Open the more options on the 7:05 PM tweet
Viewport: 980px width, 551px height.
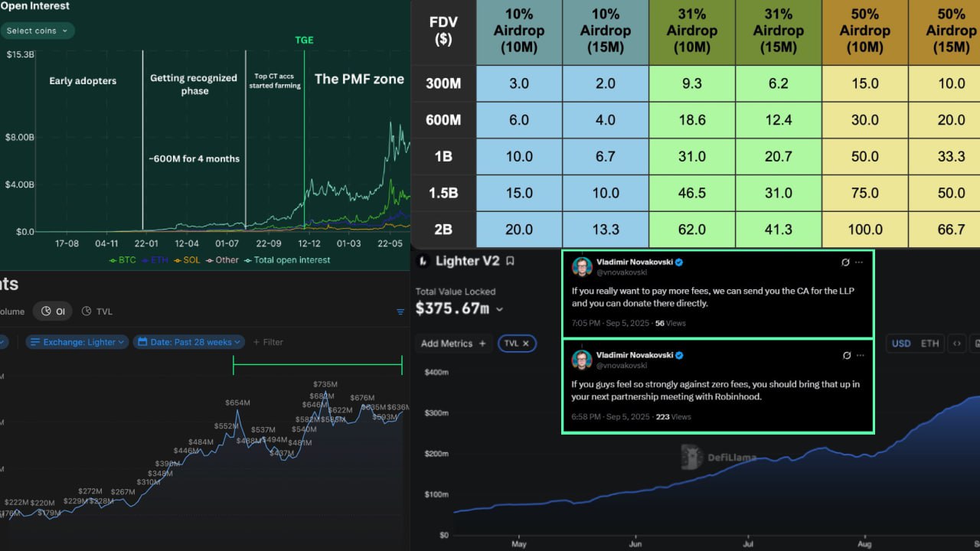859,262
